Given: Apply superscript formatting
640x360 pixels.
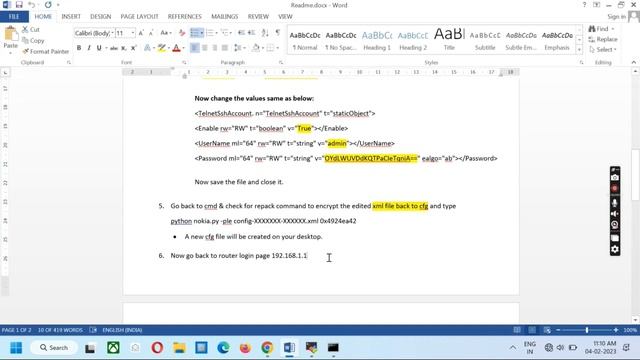Looking at the screenshot, I should click(133, 48).
